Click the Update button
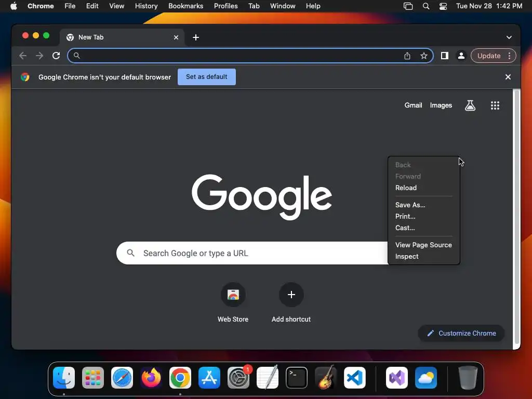 (x=488, y=56)
